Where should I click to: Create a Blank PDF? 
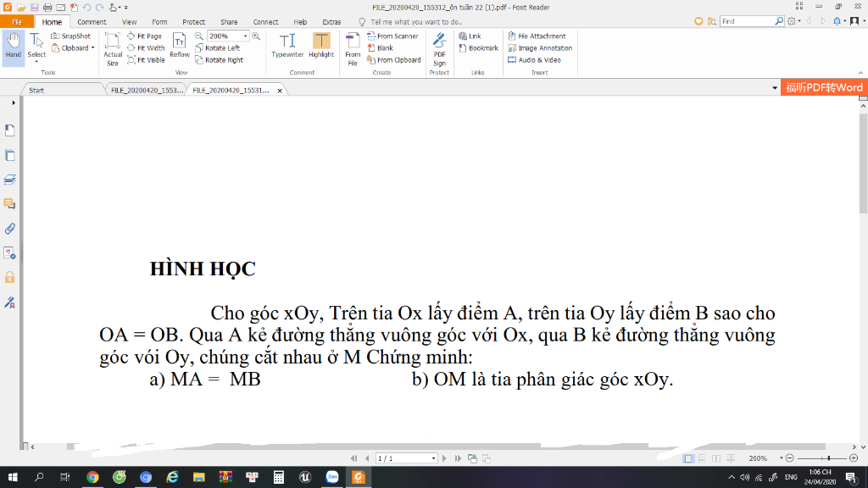381,48
